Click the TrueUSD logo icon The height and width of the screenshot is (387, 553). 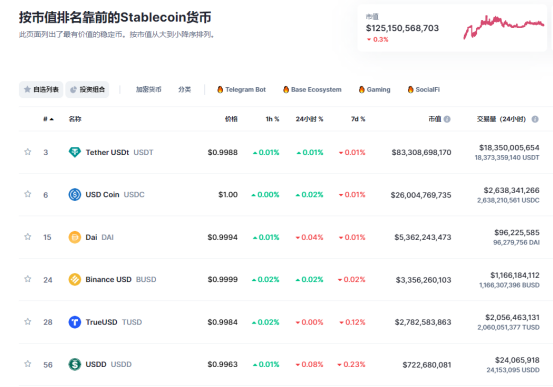[74, 322]
